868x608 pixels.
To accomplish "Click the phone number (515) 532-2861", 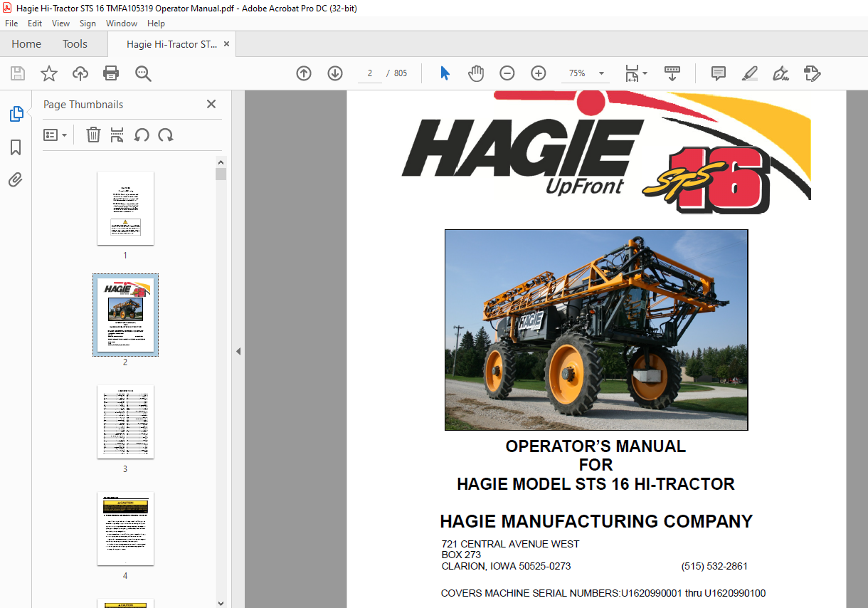I will 714,567.
